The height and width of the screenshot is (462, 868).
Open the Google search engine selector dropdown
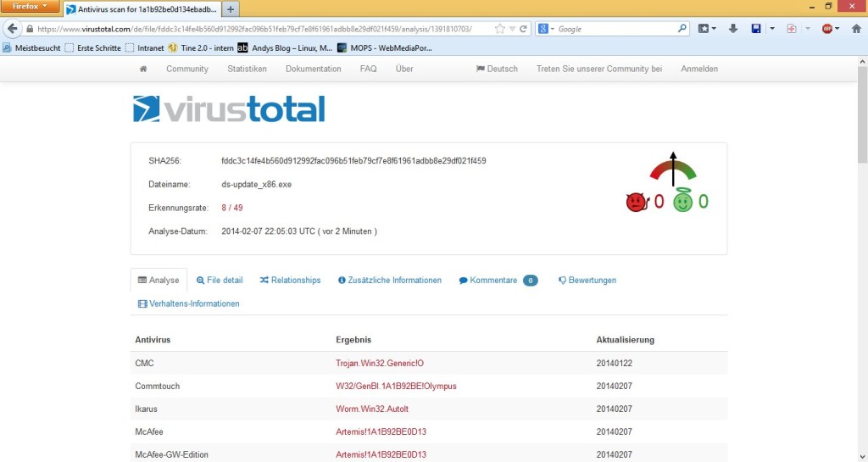click(546, 28)
